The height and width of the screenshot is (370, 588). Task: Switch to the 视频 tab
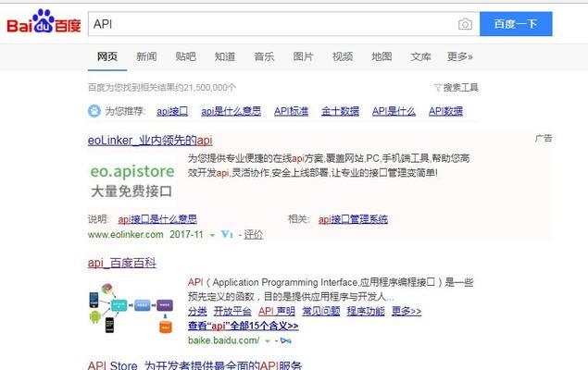(343, 56)
